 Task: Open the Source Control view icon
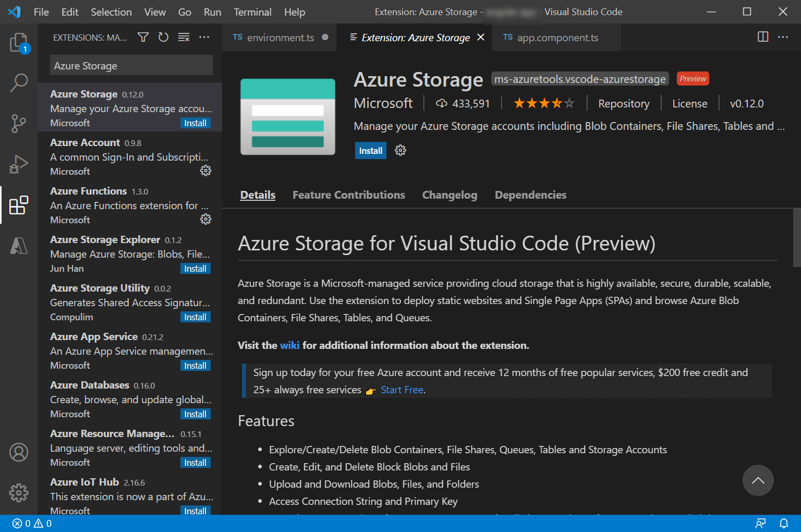(x=19, y=124)
